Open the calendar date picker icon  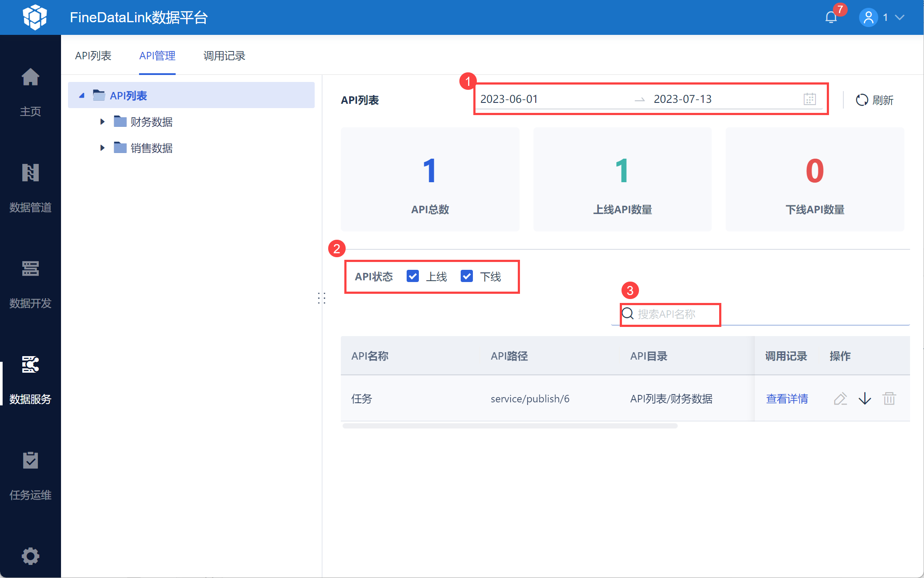point(810,99)
